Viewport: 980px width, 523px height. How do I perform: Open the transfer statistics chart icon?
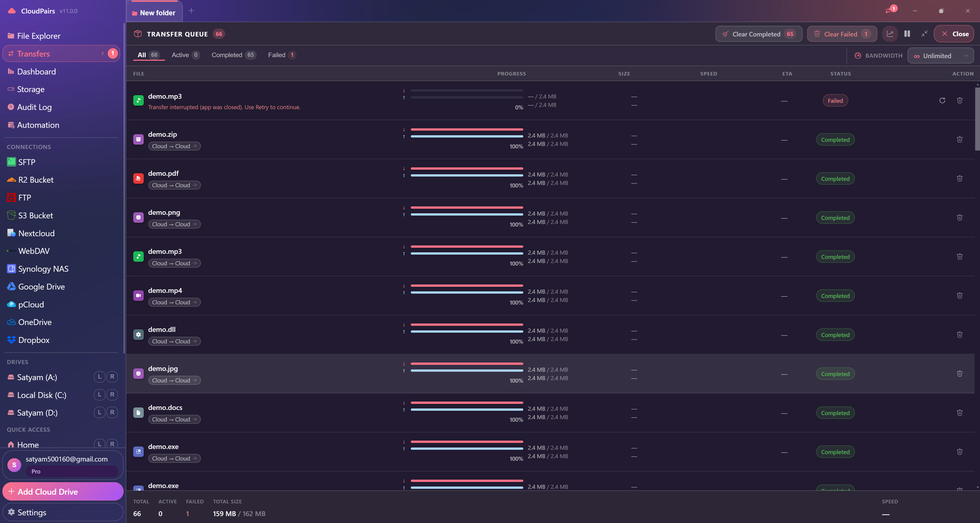tap(890, 34)
